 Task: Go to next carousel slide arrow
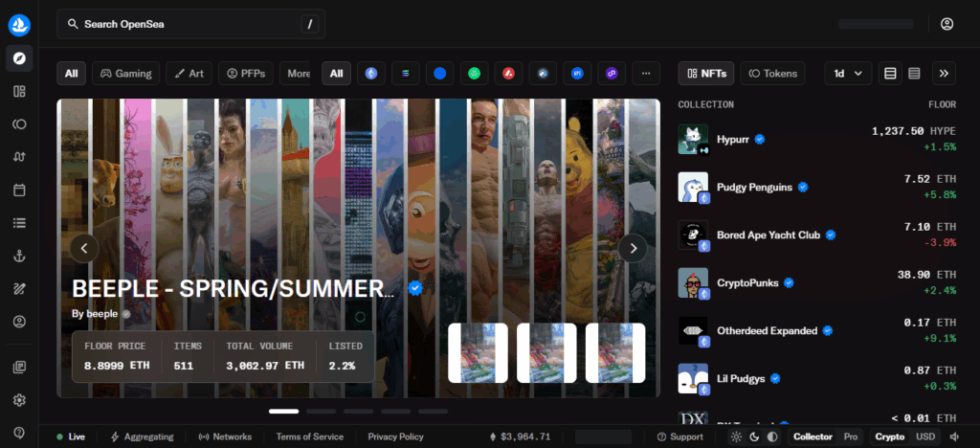pos(633,248)
